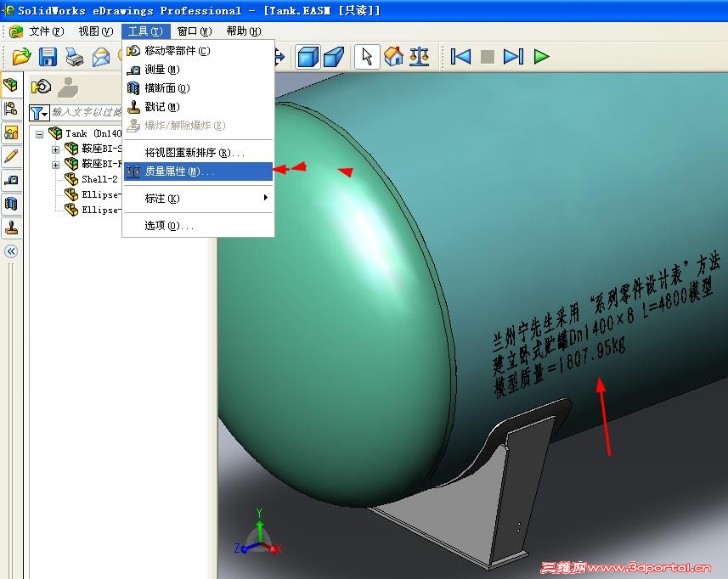
Task: Open the Stamp sidebar icon
Action: pyautogui.click(x=11, y=228)
